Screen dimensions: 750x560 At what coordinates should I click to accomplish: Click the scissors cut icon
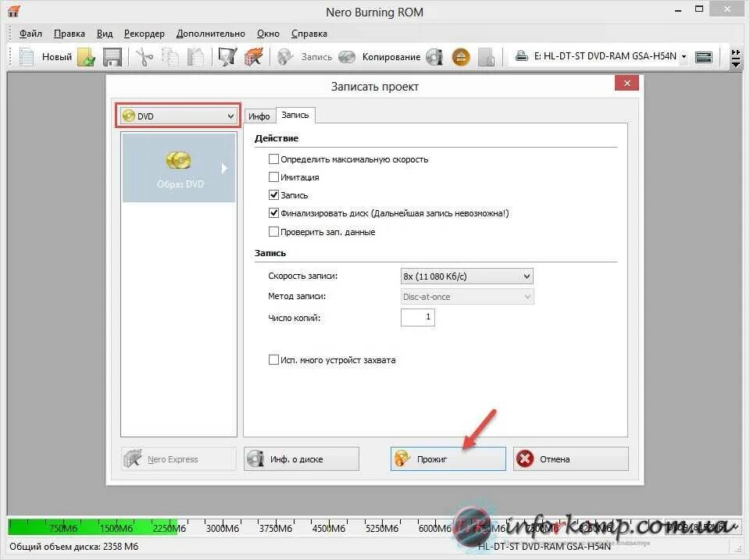(145, 57)
